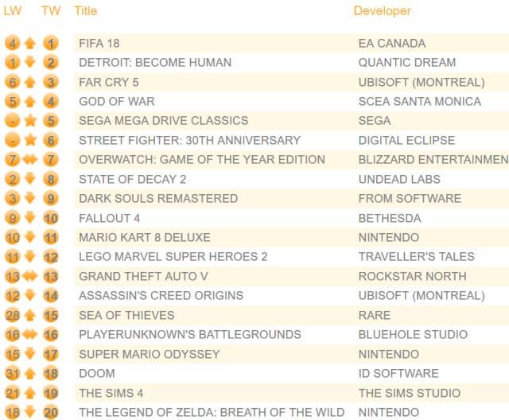Image resolution: width=509 pixels, height=420 pixels.
Task: Click the down arrow icon beside State of Decay 2
Action: (x=31, y=180)
